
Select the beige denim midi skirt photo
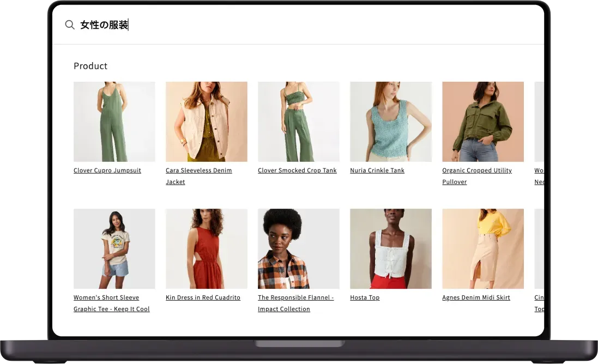[483, 248]
